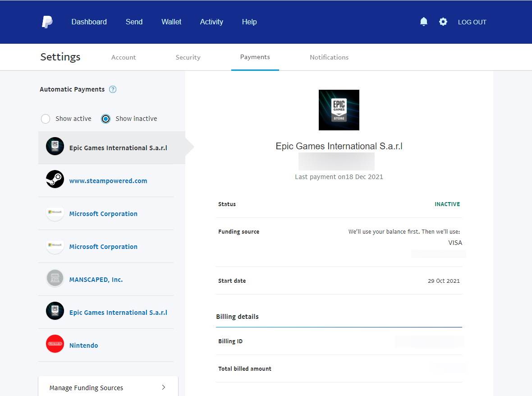Click the LOG OUT button
532x396 pixels.
tap(472, 22)
